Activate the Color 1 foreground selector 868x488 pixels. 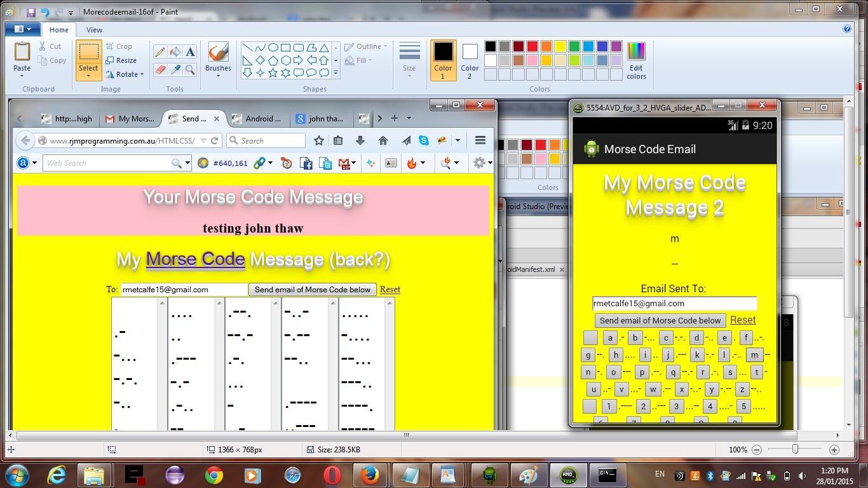coord(443,60)
